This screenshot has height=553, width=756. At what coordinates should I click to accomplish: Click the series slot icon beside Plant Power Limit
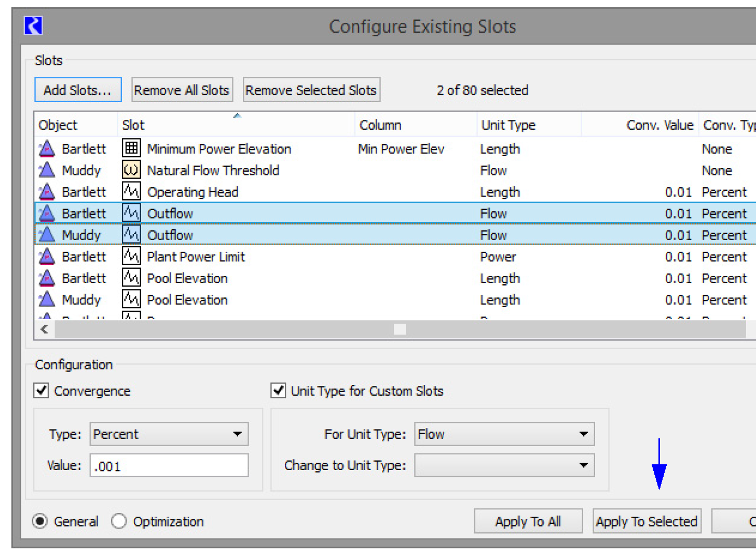pos(131,256)
